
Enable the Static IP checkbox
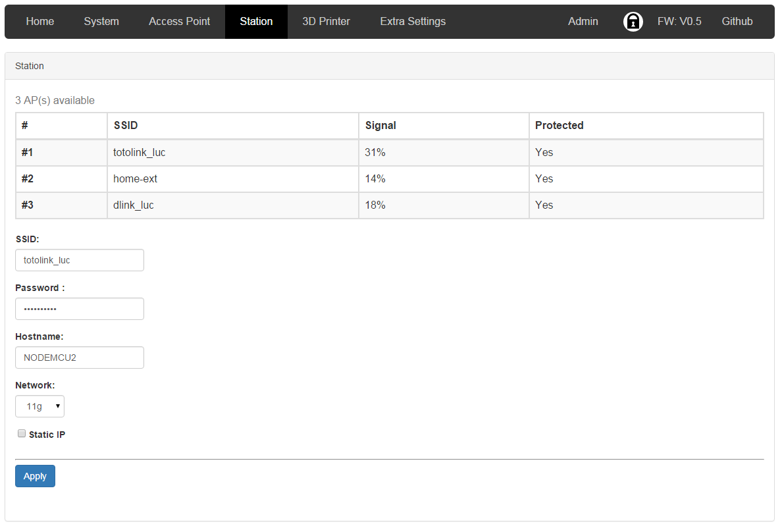(x=22, y=434)
